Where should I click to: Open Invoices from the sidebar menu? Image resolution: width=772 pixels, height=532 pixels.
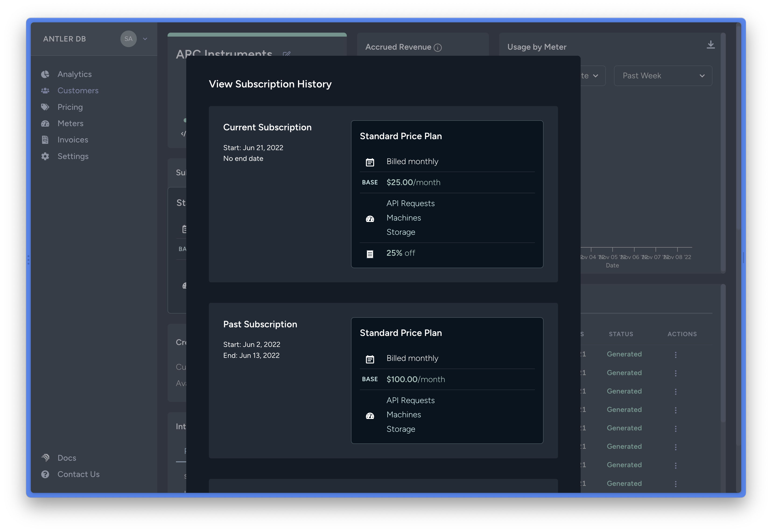click(73, 140)
